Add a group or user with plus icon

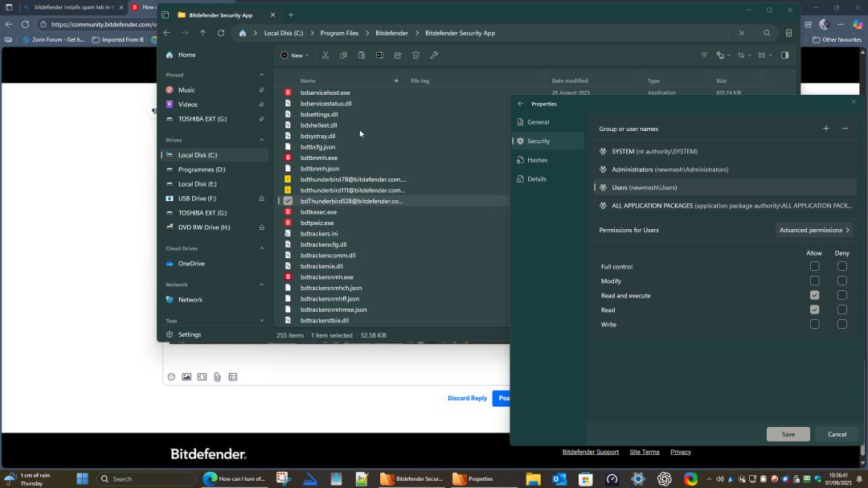[826, 129]
